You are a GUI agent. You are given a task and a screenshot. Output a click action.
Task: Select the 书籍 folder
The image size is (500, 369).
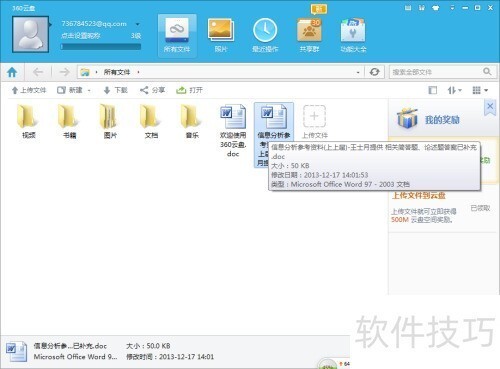[x=69, y=121]
